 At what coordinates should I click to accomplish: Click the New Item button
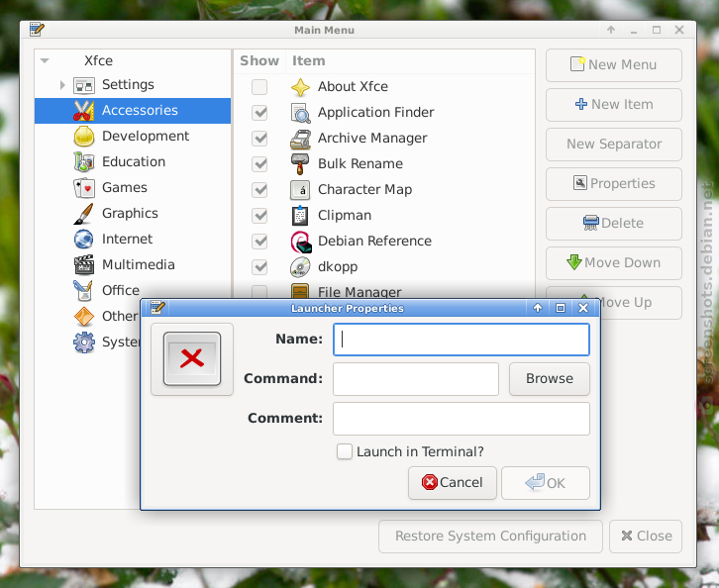614,105
